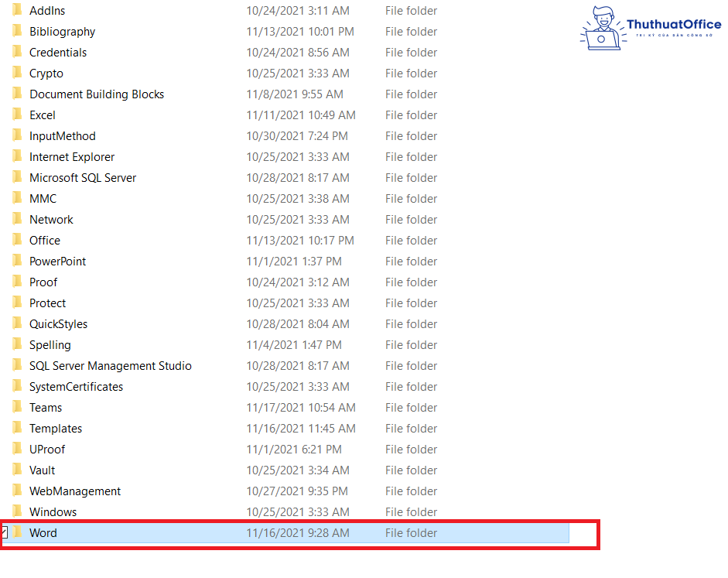Click the Teams folder icon
728x578 pixels.
click(17, 407)
